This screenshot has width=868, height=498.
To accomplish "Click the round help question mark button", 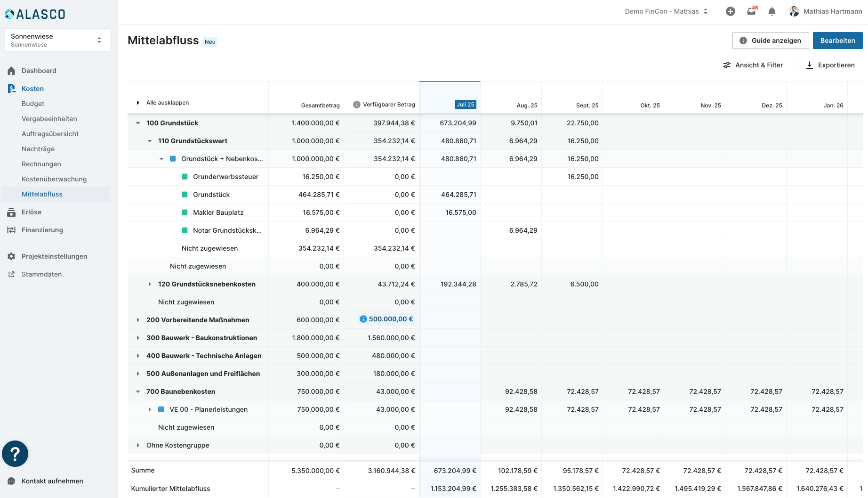I will [15, 454].
